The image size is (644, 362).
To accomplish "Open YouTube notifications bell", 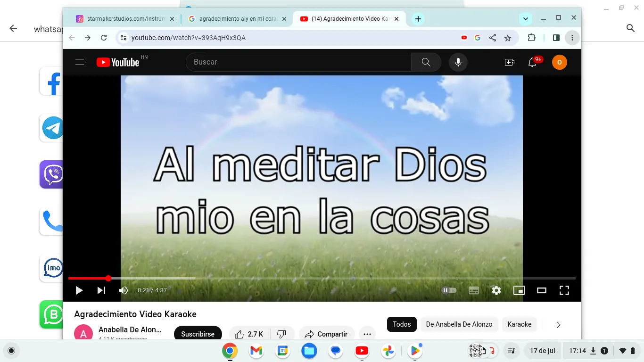I will [x=533, y=62].
